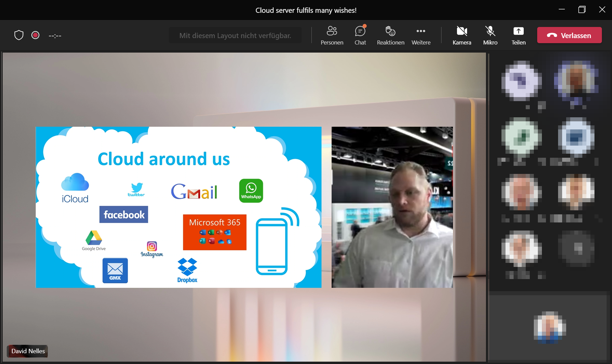Select the top-right participant with purple background

pos(576,81)
